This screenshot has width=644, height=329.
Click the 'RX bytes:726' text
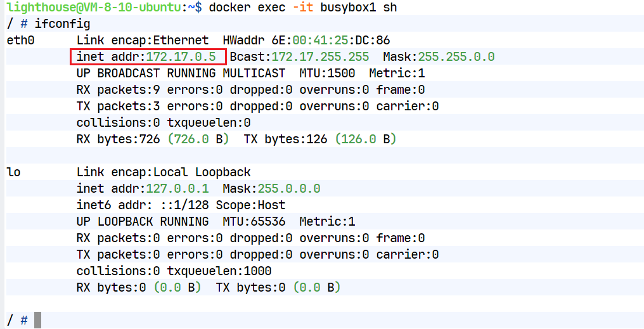tap(119, 139)
